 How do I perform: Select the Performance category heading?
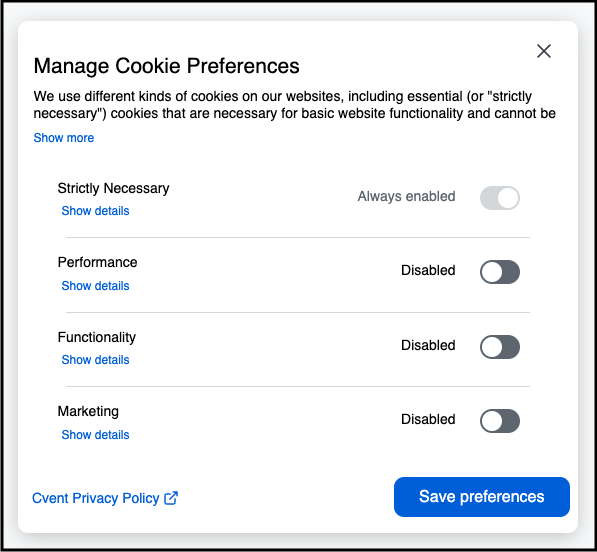97,262
